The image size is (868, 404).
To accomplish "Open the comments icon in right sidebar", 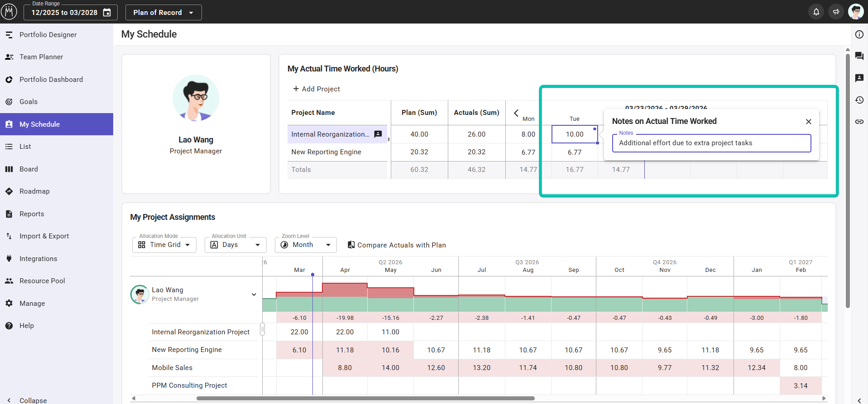I will click(x=859, y=56).
